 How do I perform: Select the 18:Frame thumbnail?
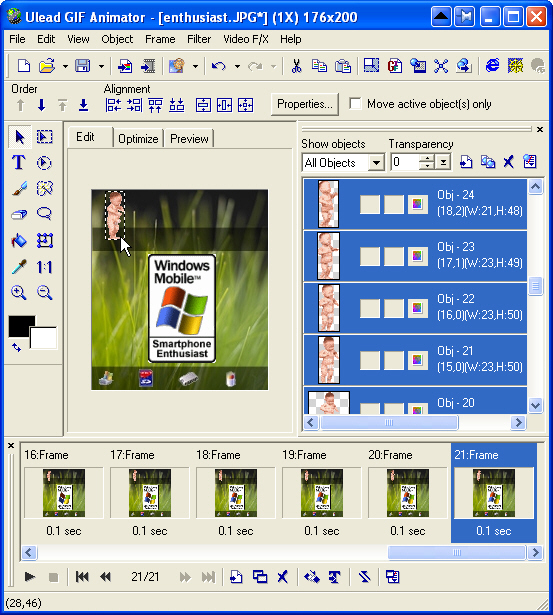pyautogui.click(x=235, y=493)
